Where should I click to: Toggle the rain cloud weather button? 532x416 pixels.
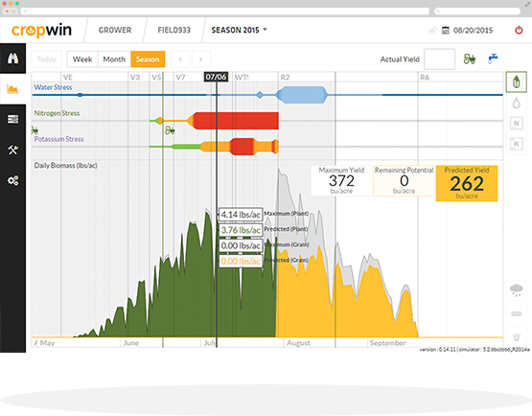tap(516, 290)
